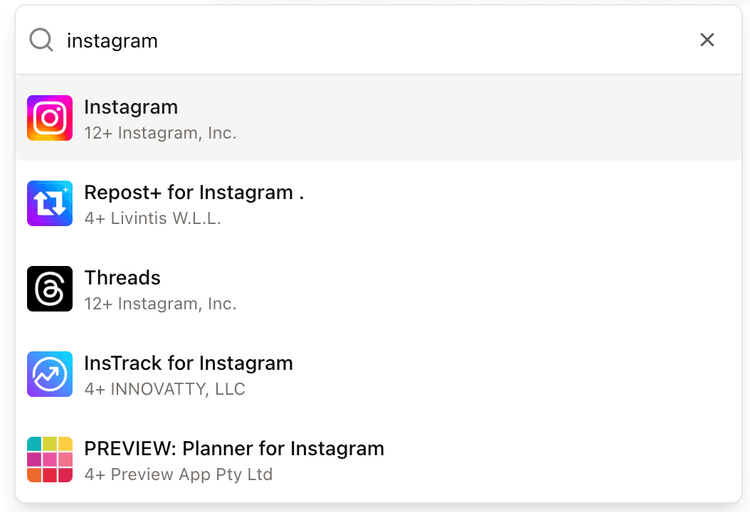Click the Livintis W.L.L. developer text
This screenshot has height=512, width=750.
coord(165,218)
